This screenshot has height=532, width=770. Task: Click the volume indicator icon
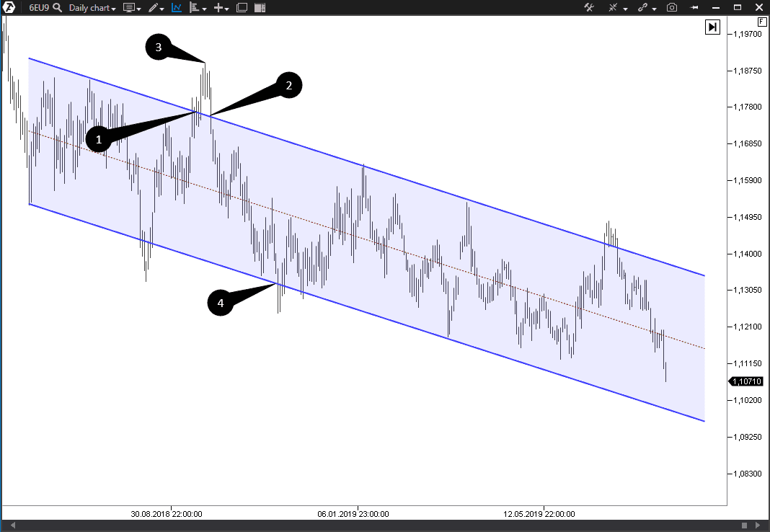[194, 8]
